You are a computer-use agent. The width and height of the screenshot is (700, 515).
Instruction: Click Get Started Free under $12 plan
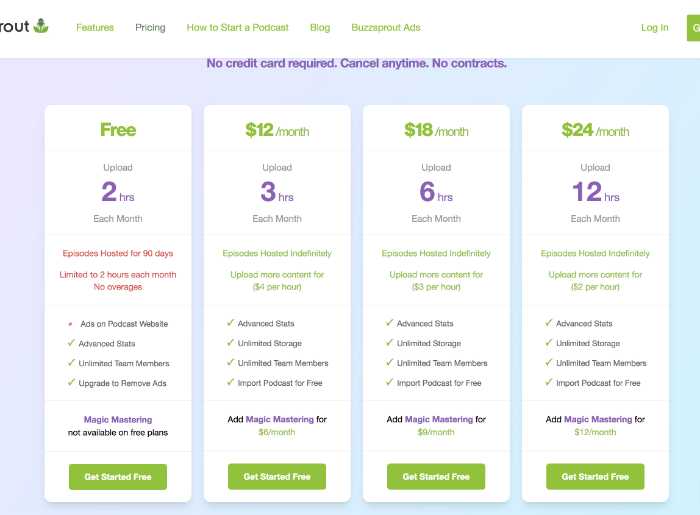pos(277,477)
